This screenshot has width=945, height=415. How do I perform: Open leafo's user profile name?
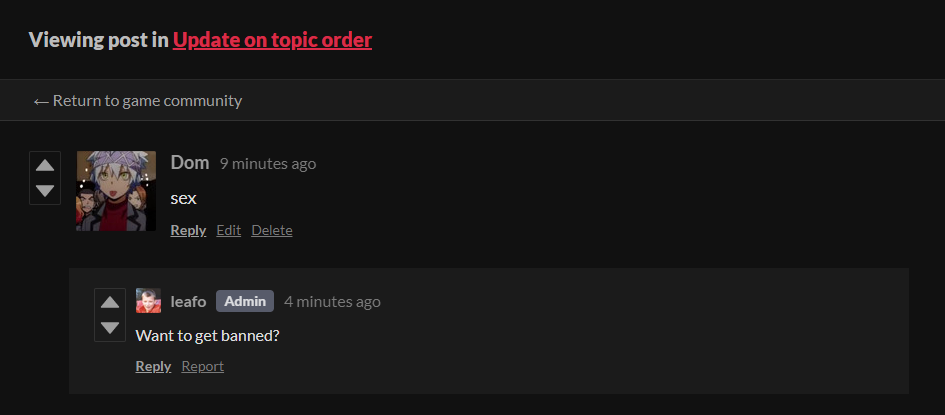coord(189,301)
